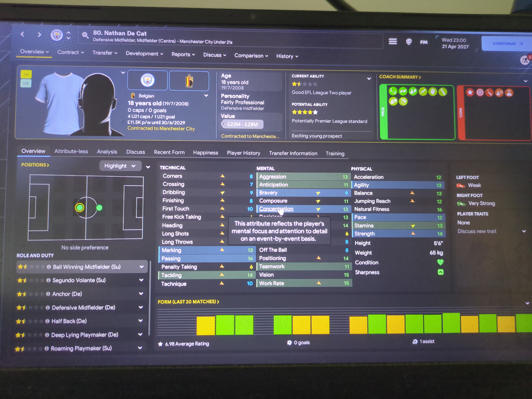Click the red star cons icon
This screenshot has height=399, width=532.
[470, 93]
